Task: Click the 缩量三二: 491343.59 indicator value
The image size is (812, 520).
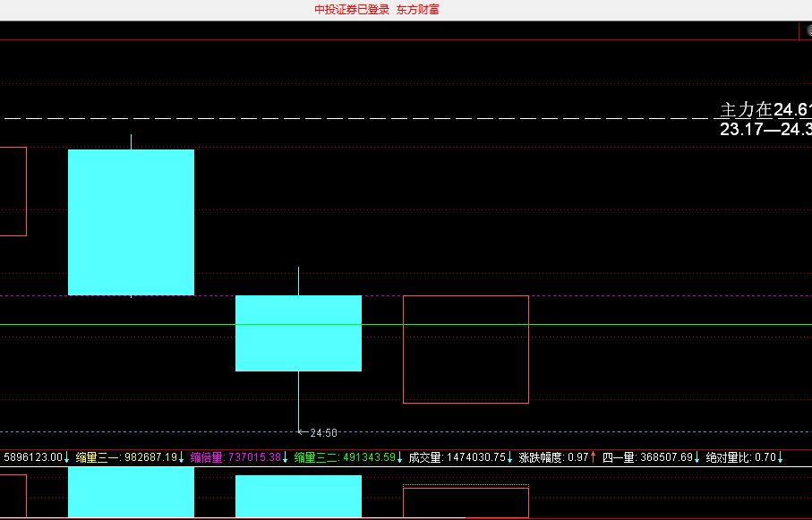Action: tap(345, 457)
